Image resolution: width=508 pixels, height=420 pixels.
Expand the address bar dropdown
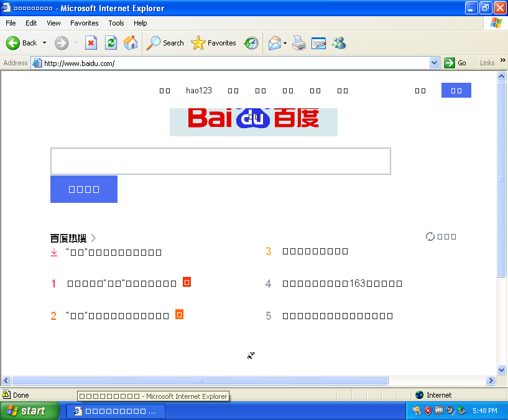point(434,63)
